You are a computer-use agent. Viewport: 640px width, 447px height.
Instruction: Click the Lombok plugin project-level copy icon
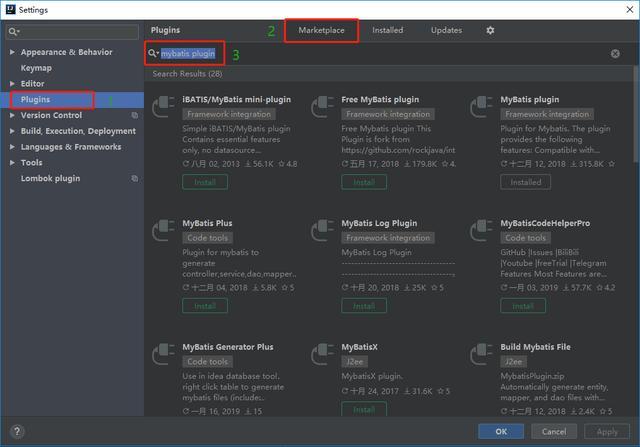click(135, 178)
